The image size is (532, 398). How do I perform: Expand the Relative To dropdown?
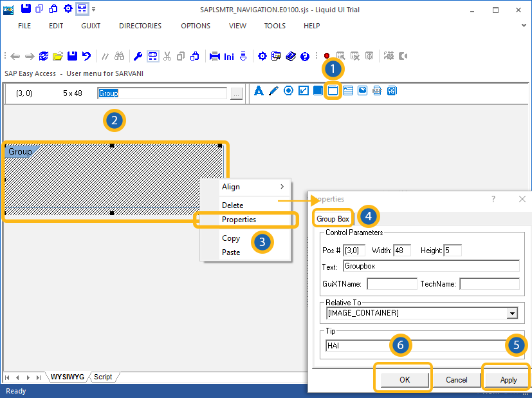pyautogui.click(x=512, y=314)
